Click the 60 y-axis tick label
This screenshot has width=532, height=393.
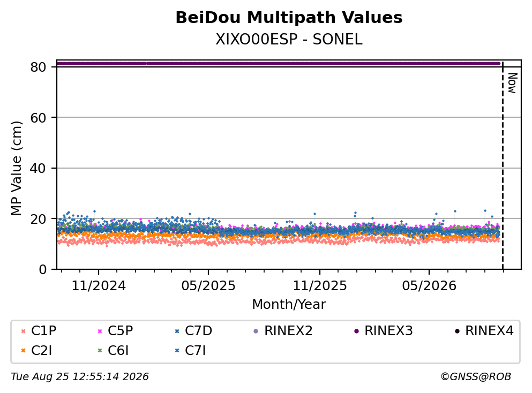(x=38, y=118)
